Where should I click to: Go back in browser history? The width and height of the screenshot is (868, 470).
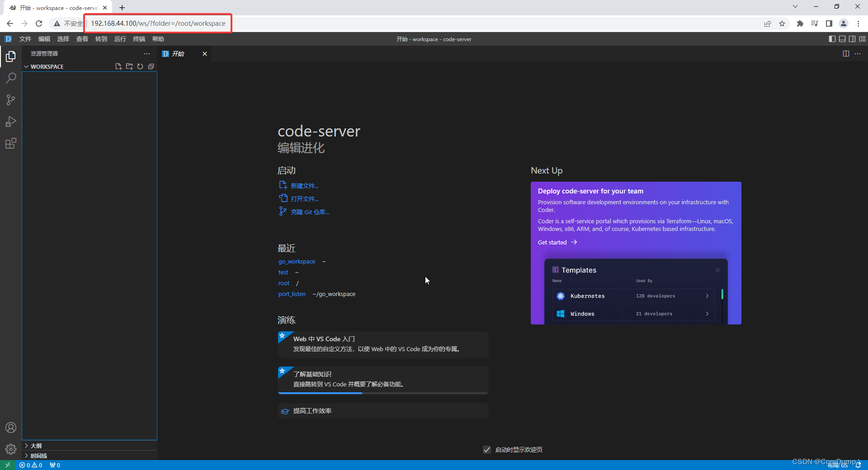(x=10, y=23)
